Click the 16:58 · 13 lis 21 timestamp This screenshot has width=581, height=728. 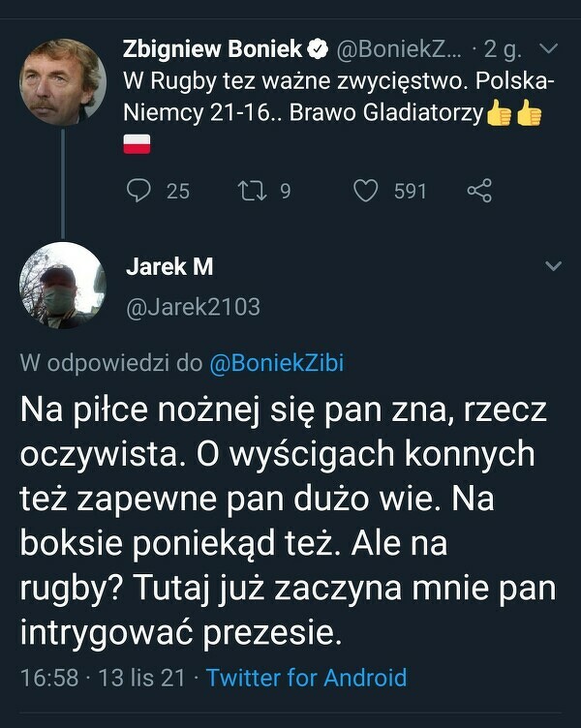click(103, 678)
